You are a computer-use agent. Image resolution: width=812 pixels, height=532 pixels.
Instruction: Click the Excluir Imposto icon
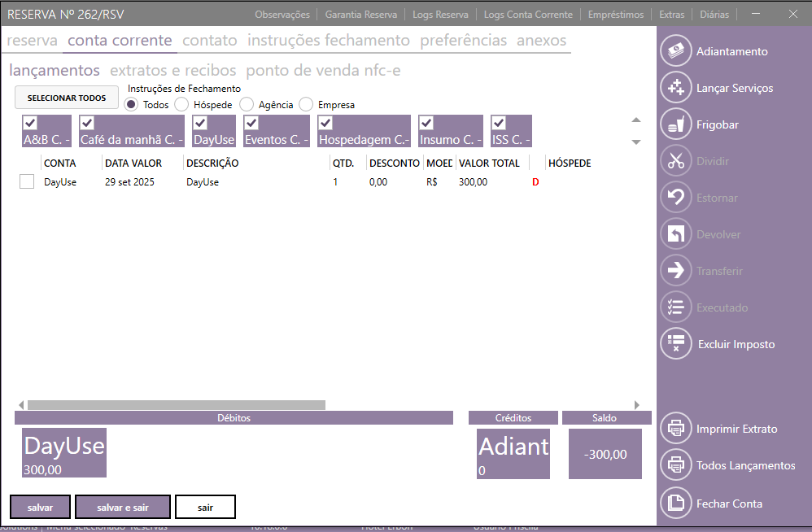point(675,344)
